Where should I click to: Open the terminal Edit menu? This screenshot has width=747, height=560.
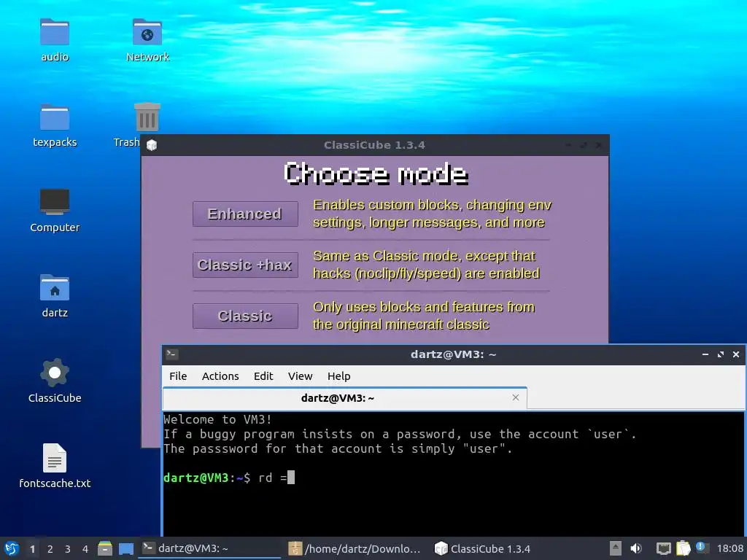[x=263, y=376]
